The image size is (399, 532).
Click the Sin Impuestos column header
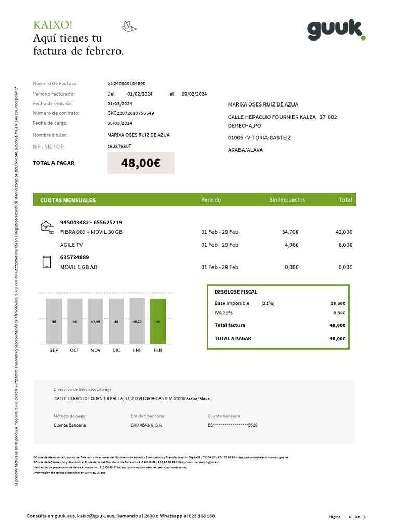point(287,200)
